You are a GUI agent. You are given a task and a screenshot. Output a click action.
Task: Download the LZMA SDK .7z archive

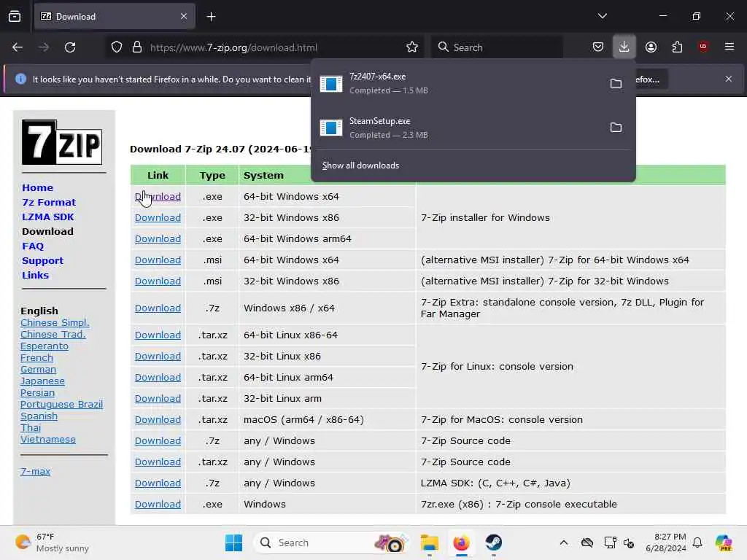[158, 483]
